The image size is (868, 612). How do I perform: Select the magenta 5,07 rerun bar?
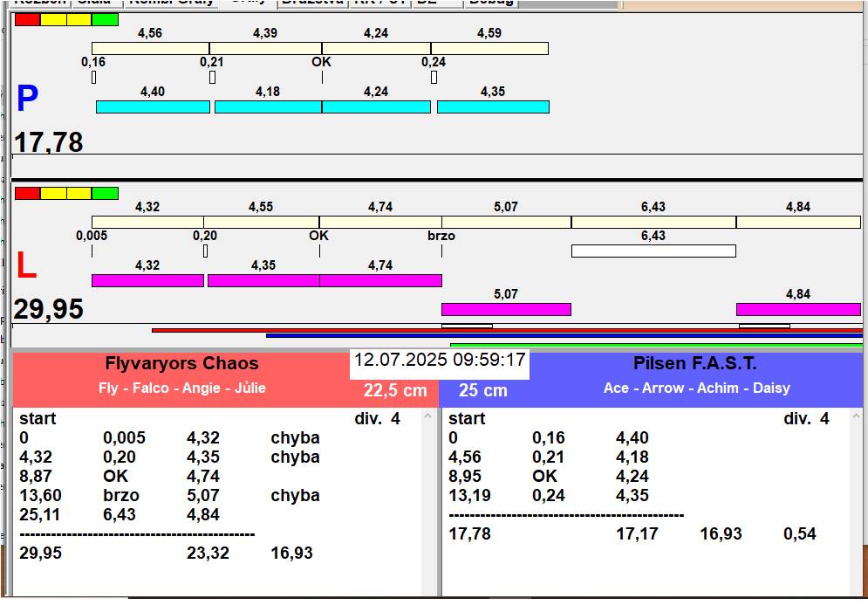(506, 309)
